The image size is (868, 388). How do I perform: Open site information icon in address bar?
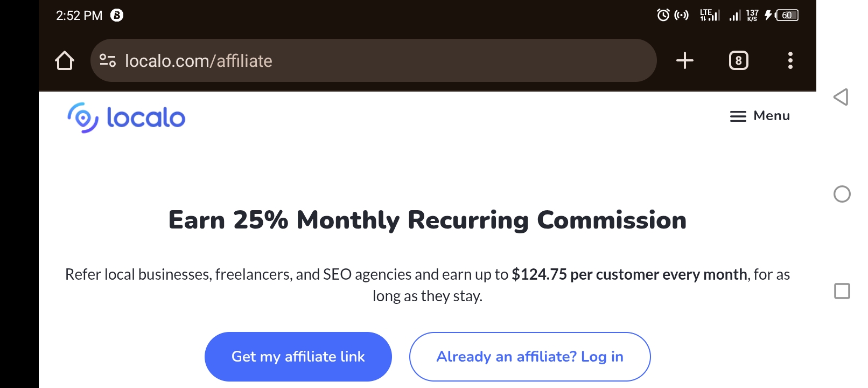tap(108, 60)
